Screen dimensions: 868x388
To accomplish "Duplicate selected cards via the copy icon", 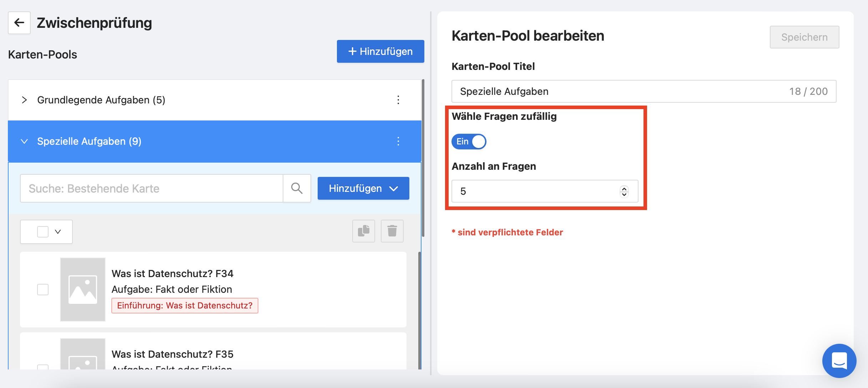I will (x=364, y=231).
